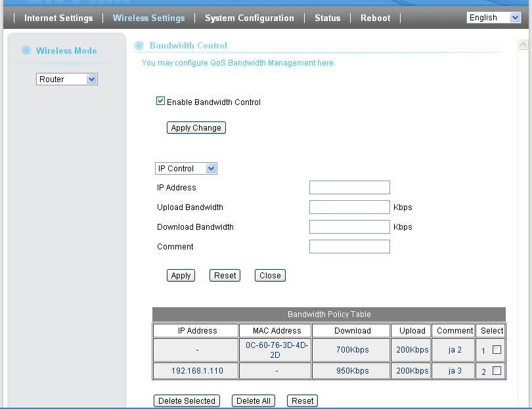Click the Apply Change button
Screen dimensions: 532x409
[x=196, y=128]
